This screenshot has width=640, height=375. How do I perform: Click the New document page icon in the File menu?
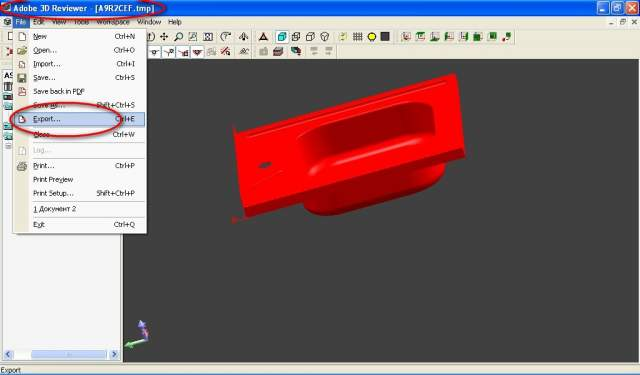[x=22, y=37]
